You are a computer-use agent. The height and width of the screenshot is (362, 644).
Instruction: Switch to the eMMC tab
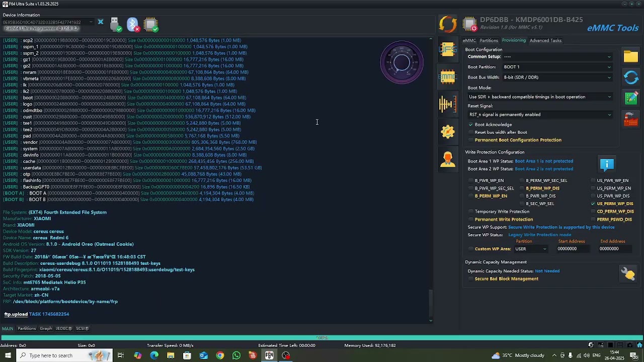point(469,40)
